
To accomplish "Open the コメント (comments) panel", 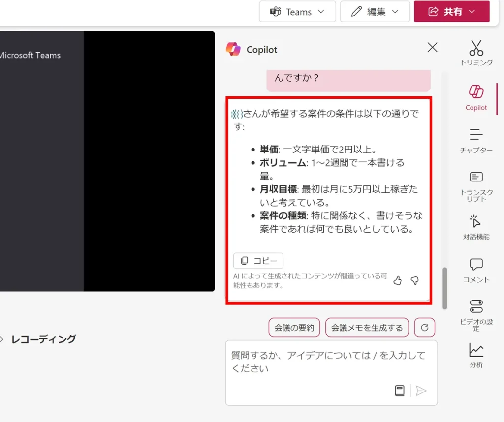I will (476, 270).
